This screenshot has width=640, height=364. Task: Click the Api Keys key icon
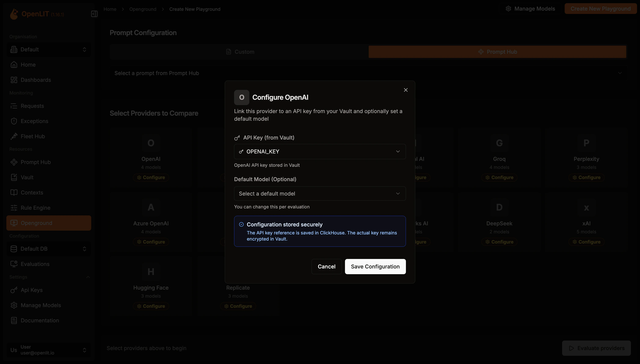tap(14, 290)
